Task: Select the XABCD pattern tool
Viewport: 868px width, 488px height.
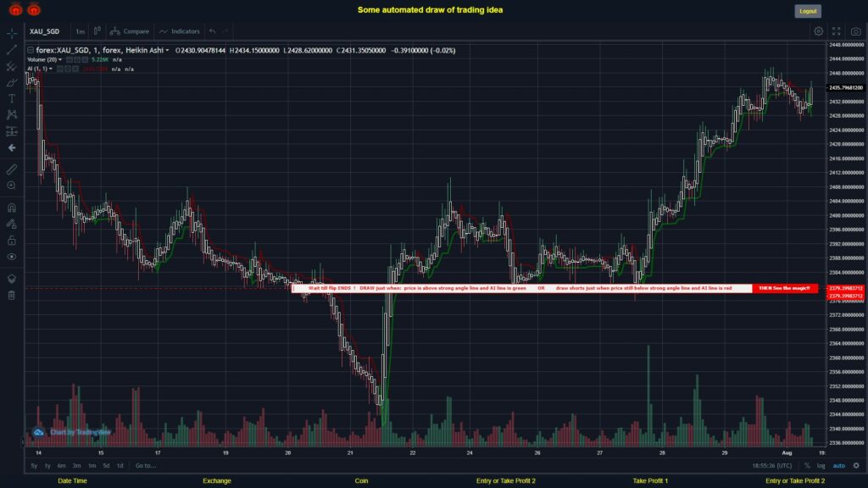Action: click(x=12, y=114)
